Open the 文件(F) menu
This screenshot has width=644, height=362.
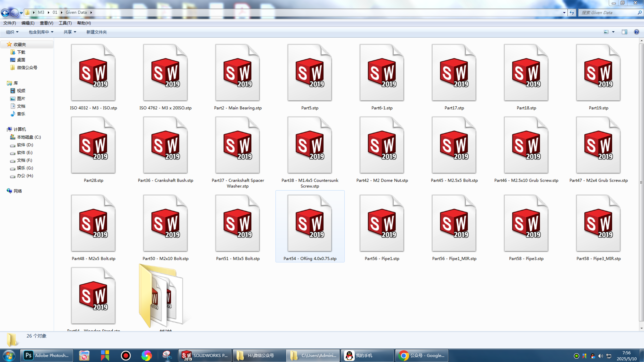[10, 23]
